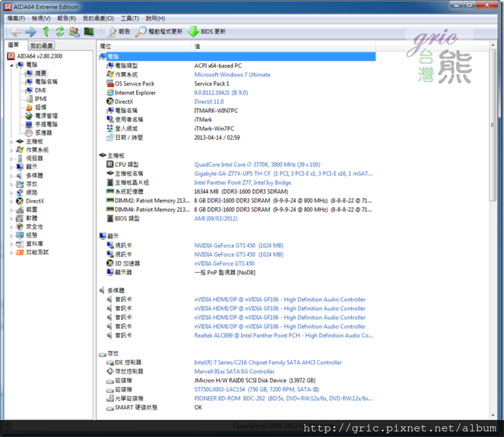504x437 pixels.
Task: Open the Gigabyte GA-Z77X-UP5 TH-CF link
Action: [283, 174]
